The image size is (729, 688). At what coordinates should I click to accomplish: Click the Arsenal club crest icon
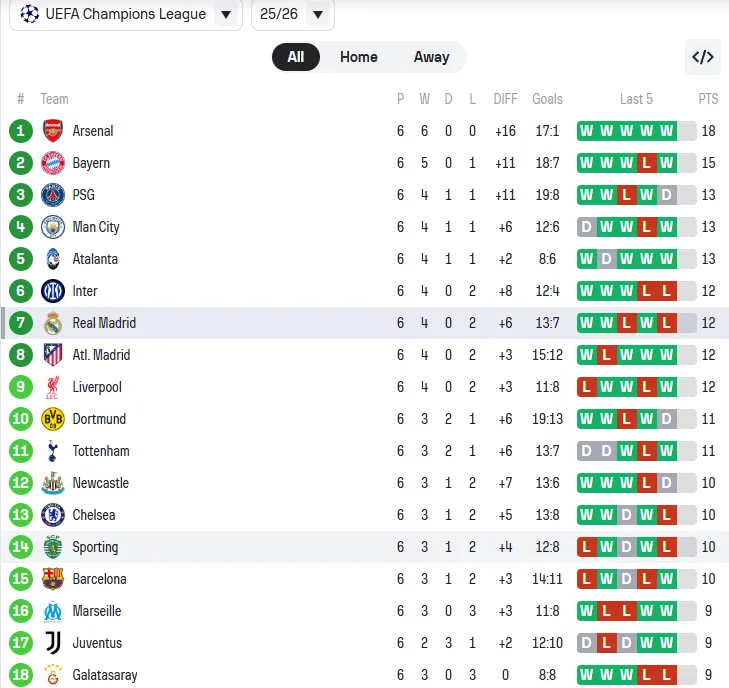[52, 131]
